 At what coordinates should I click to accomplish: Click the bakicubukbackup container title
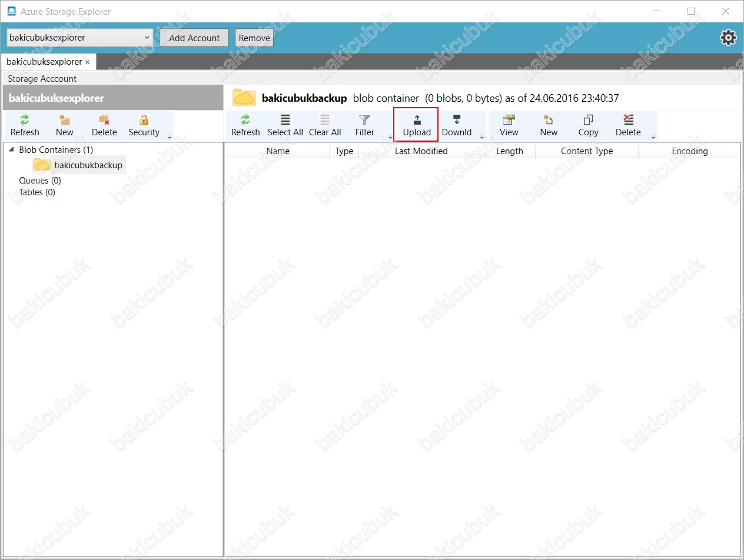click(304, 98)
